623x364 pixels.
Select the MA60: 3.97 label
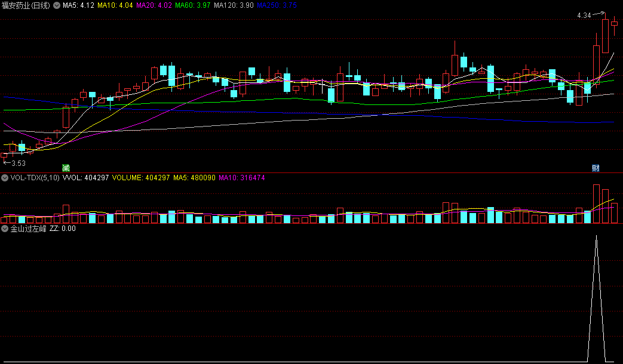tap(193, 5)
